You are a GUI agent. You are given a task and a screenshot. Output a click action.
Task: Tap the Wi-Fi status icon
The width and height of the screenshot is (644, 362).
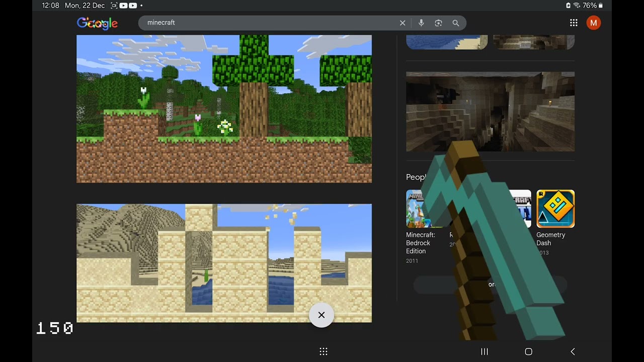pos(577,6)
